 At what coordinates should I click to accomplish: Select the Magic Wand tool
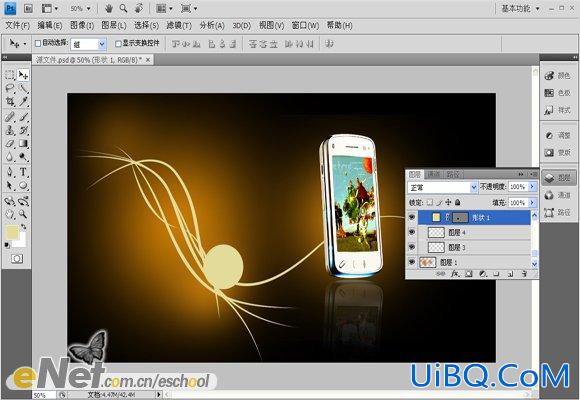(x=23, y=88)
